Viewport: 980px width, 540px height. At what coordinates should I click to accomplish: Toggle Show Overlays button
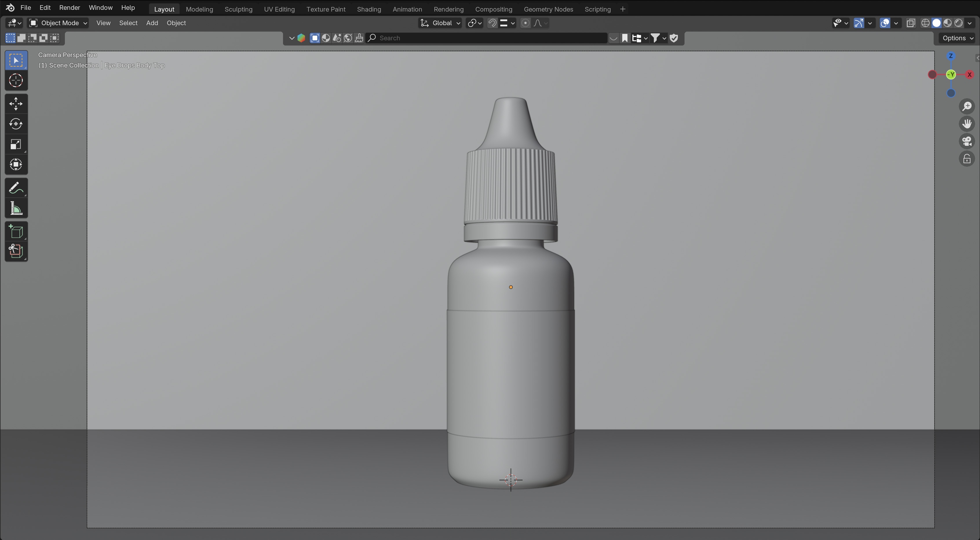point(885,23)
